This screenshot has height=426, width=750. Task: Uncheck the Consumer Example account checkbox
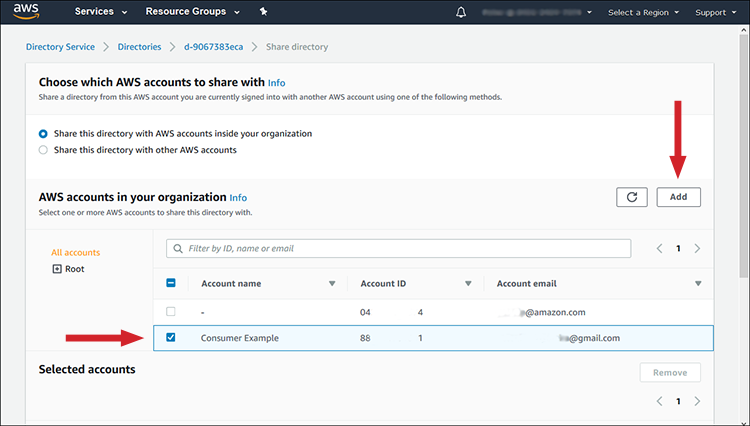click(171, 338)
